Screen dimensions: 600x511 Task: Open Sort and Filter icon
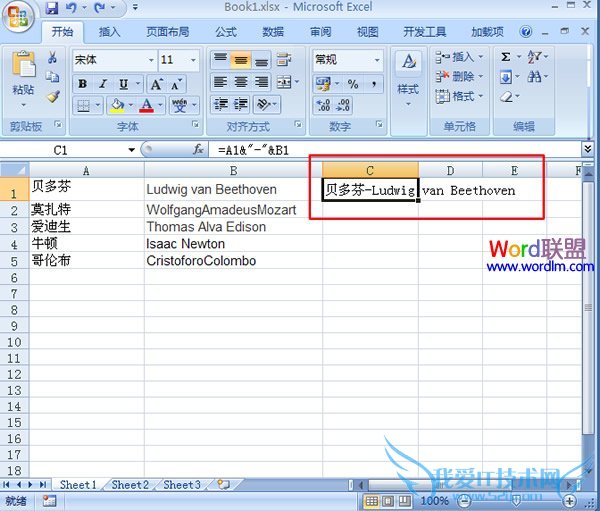click(x=535, y=57)
